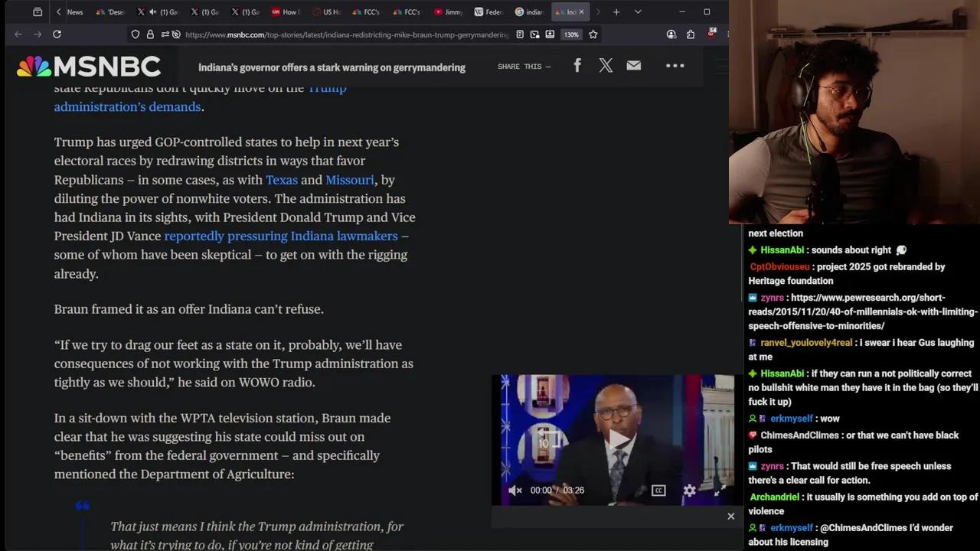Expand the list all tabs dropdown
The image size is (980, 551).
(x=638, y=12)
